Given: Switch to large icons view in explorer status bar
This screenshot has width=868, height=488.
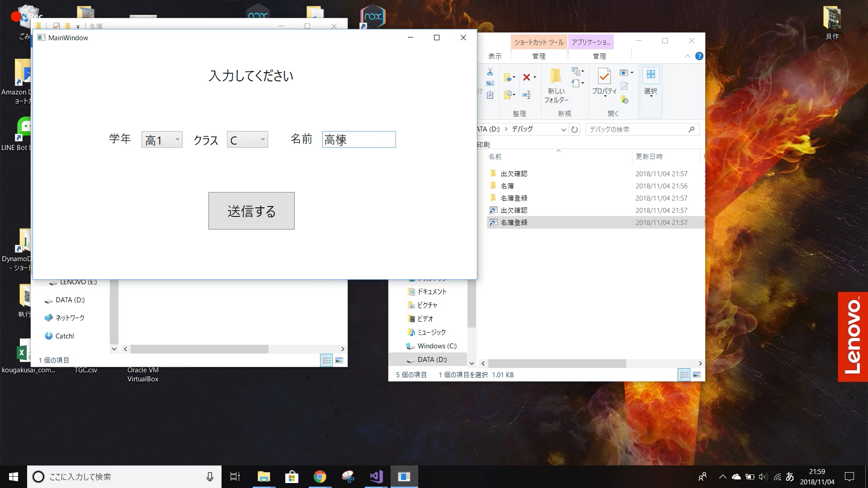Looking at the screenshot, I should pos(697,375).
